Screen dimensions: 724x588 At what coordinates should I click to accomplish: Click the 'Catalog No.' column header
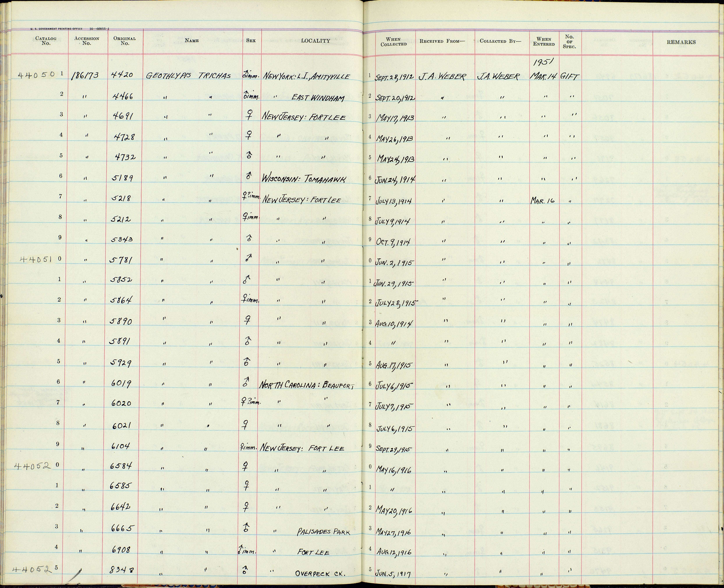pyautogui.click(x=46, y=41)
